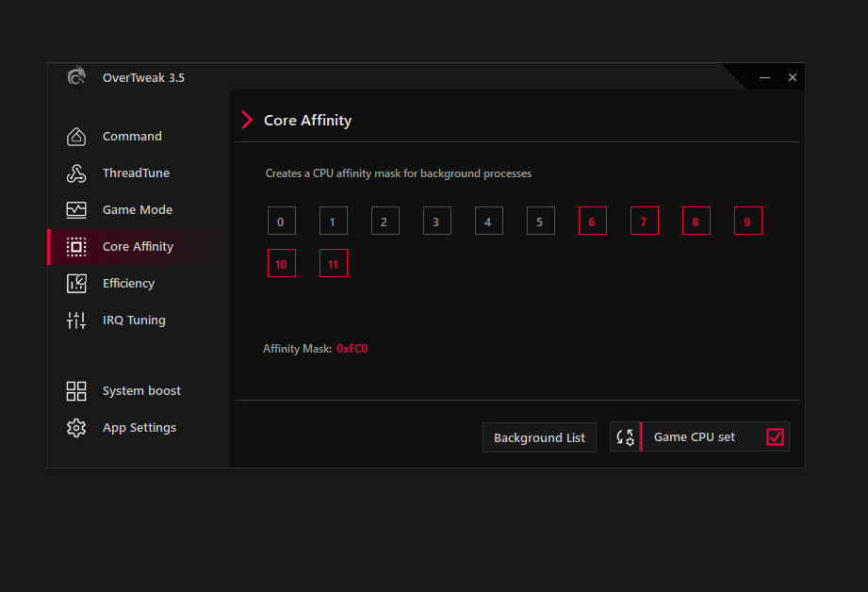The width and height of the screenshot is (868, 592).
Task: Disable core 9 in affinity mask
Action: click(x=748, y=221)
